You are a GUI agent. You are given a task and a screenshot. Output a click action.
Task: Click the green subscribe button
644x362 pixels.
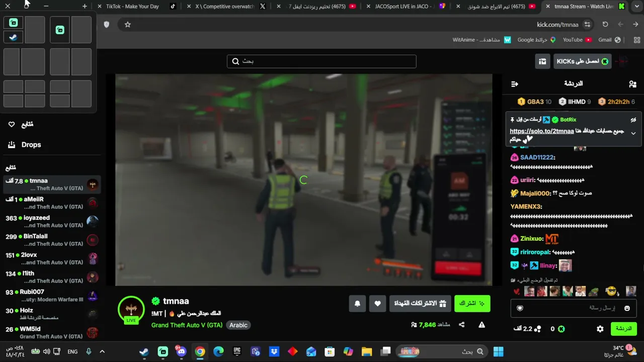[x=472, y=304]
